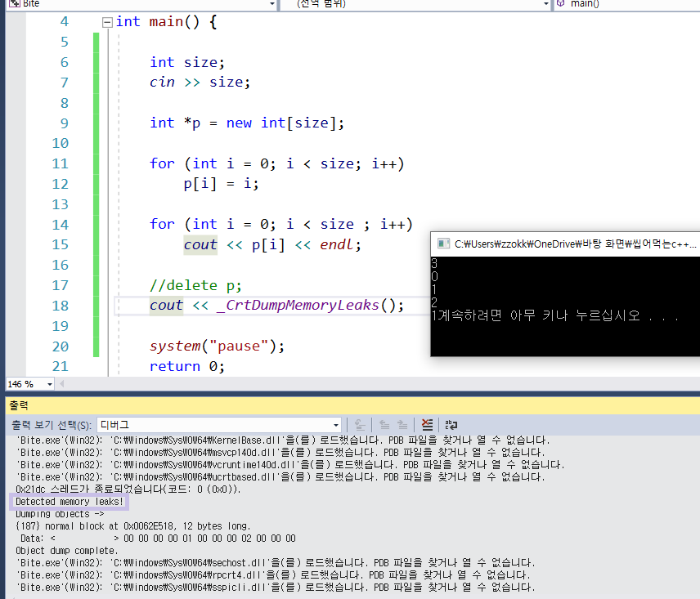700x599 pixels.
Task: Click line number 21 in the gutter
Action: 61,367
